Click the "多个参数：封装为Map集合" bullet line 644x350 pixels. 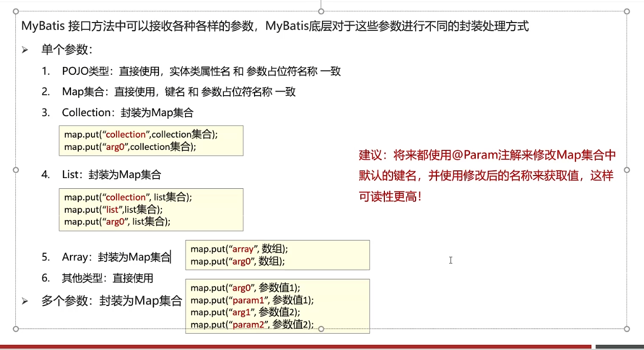pyautogui.click(x=111, y=301)
